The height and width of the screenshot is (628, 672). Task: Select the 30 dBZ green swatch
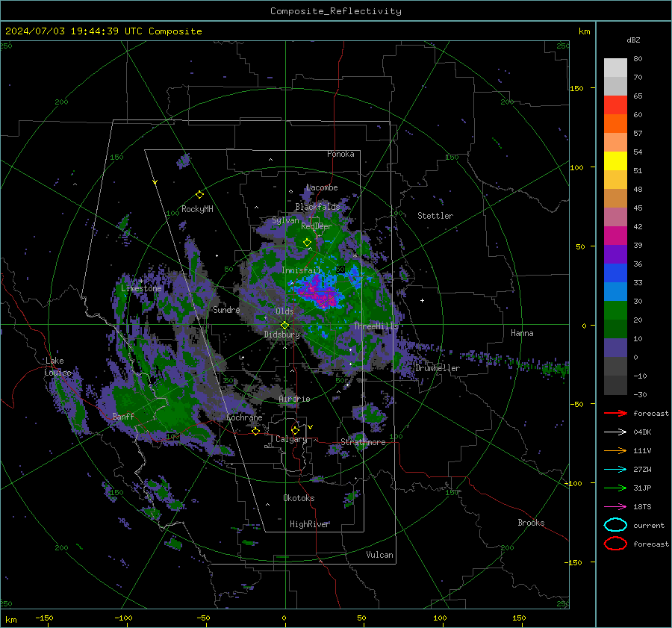point(615,311)
